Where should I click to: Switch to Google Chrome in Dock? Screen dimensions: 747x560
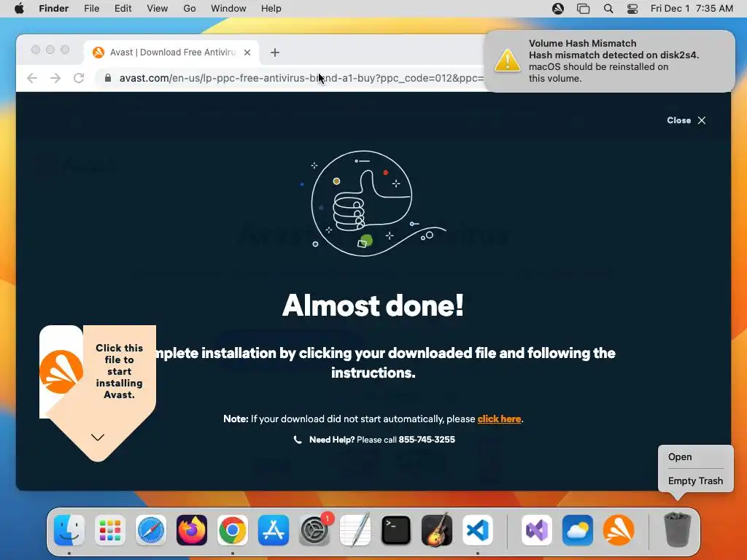coord(233,530)
